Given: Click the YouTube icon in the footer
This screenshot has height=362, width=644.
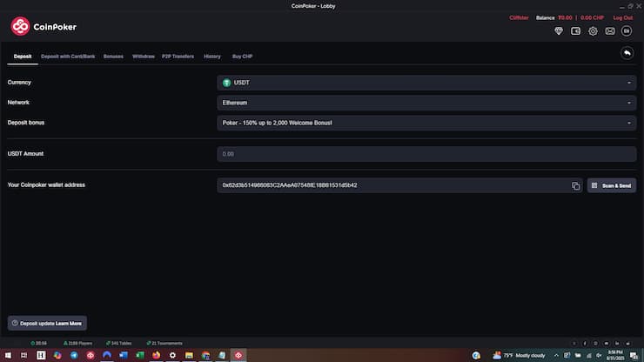Looking at the screenshot, I should point(607,344).
